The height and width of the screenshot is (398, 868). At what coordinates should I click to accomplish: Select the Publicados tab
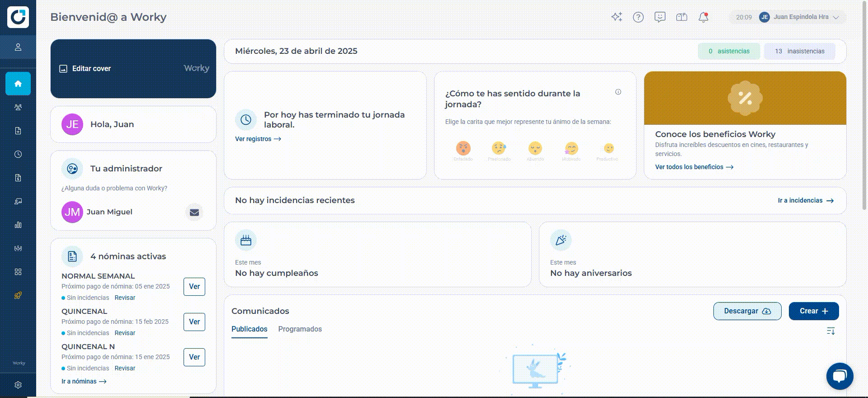point(250,329)
